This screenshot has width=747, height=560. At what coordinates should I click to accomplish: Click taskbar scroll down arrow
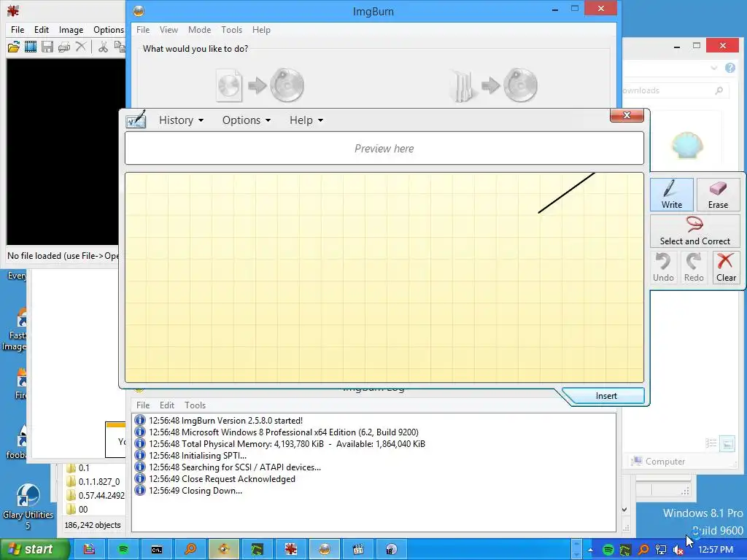[x=576, y=555]
